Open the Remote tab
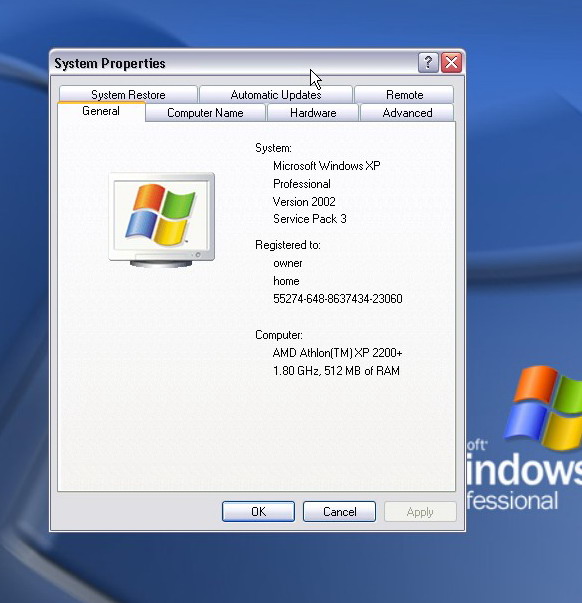The height and width of the screenshot is (603, 582). click(x=404, y=95)
